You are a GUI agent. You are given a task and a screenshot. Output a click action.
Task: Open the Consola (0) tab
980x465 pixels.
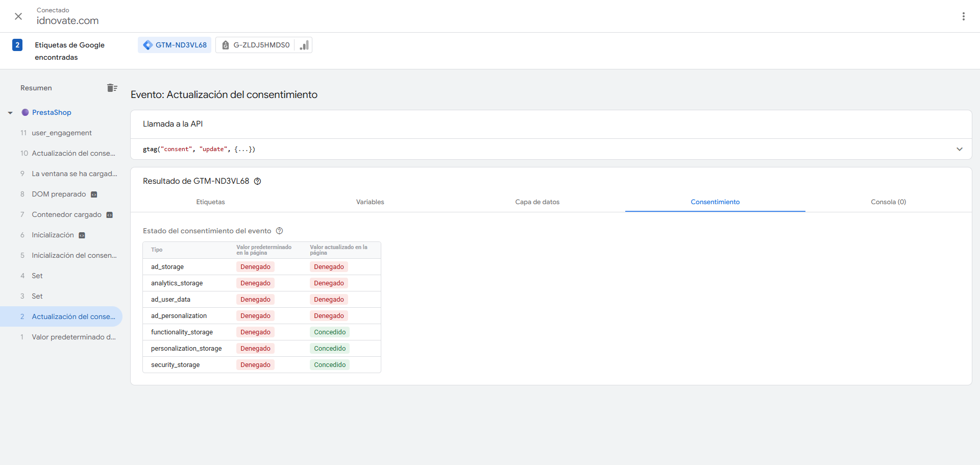click(888, 202)
